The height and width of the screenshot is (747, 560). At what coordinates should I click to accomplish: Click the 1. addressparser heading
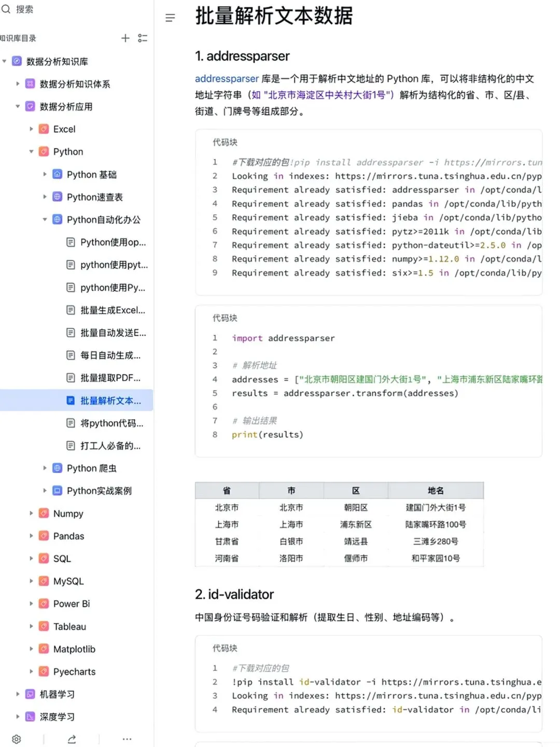pos(242,56)
